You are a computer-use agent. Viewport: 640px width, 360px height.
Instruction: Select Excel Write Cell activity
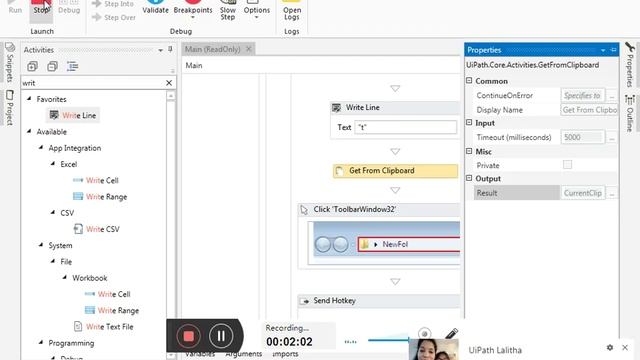(x=96, y=180)
